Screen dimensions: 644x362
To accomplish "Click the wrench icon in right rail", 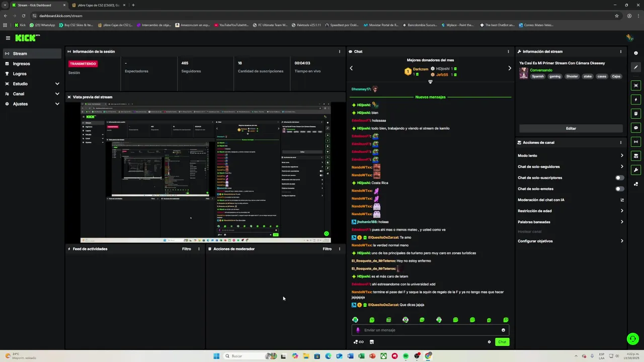I will tap(636, 170).
